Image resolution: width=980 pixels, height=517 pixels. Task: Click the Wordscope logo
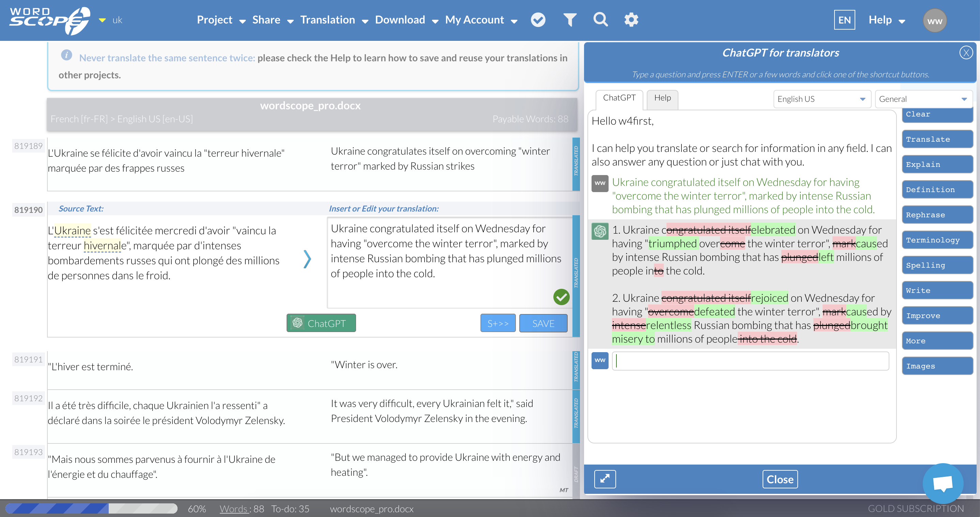[x=50, y=20]
